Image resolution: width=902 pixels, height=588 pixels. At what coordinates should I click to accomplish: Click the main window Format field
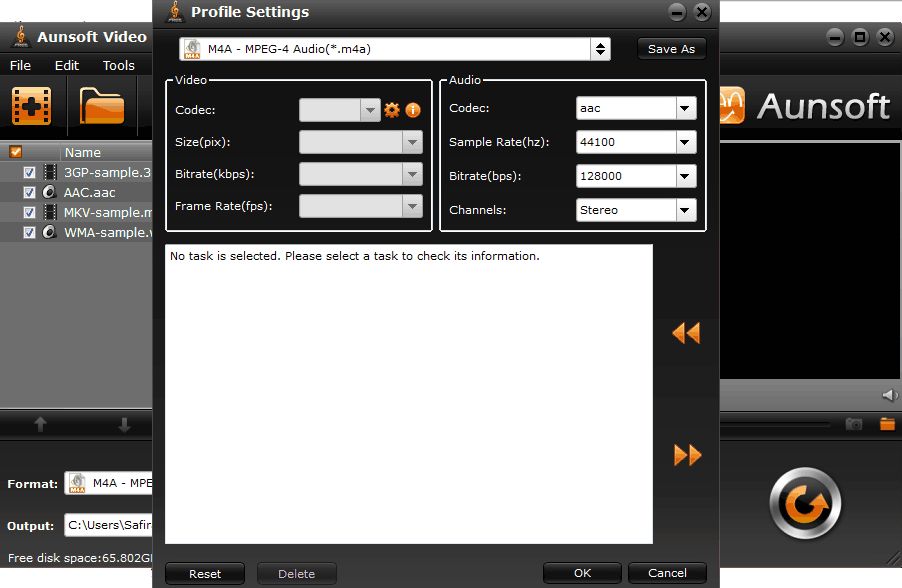[108, 483]
